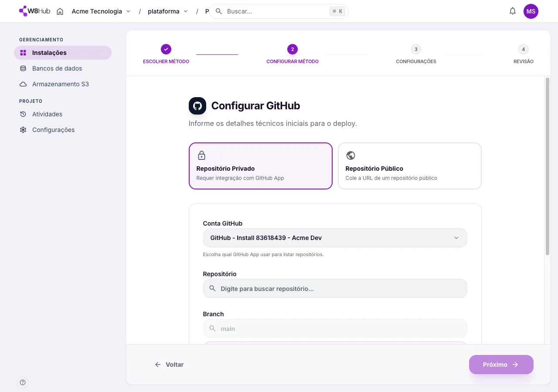Click the completed step checkmark circle
558x392 pixels.
click(x=166, y=49)
